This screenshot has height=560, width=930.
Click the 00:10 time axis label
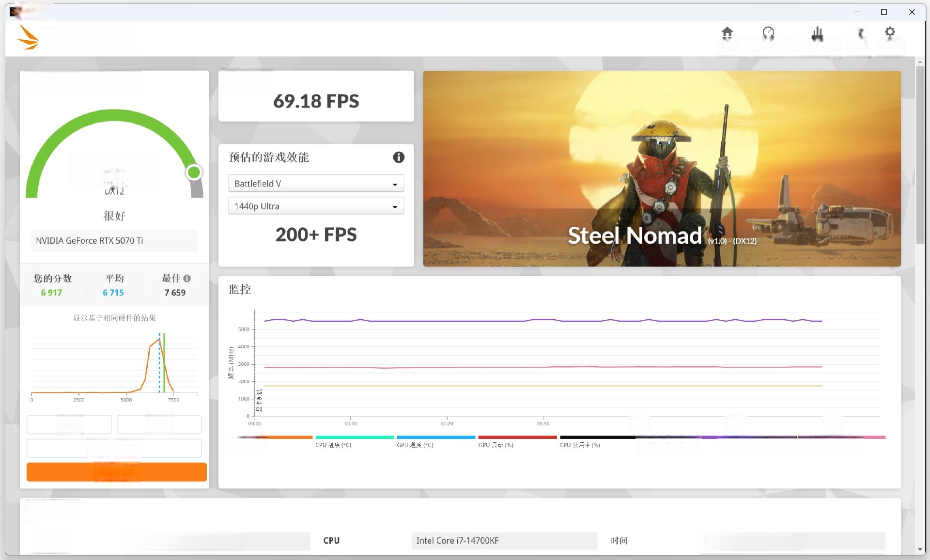pyautogui.click(x=351, y=423)
